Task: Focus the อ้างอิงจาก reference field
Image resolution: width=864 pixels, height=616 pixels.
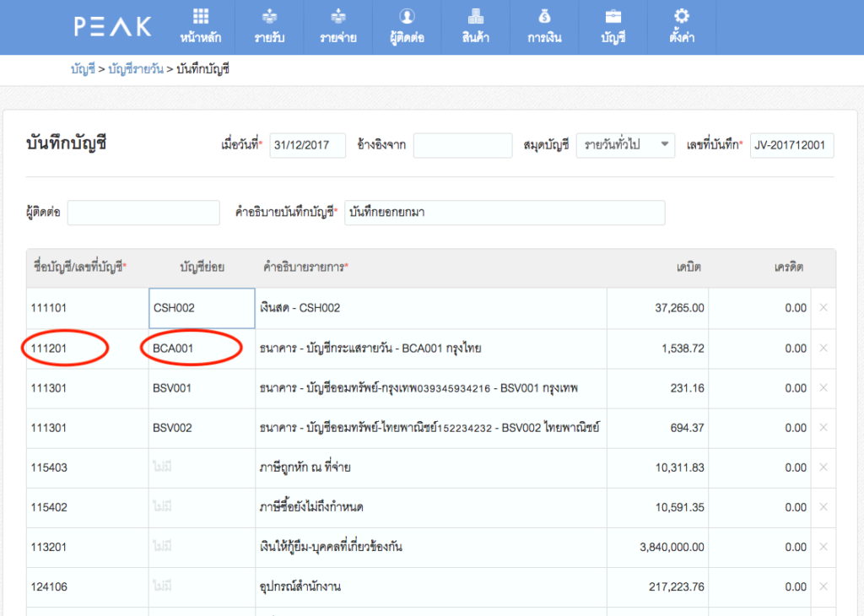Action: coord(462,145)
